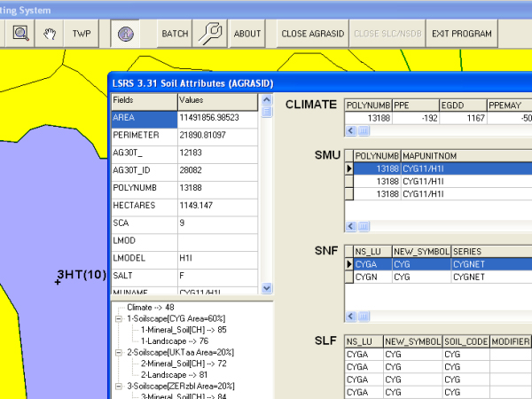
Task: Click SLF table NS_LU column header
Action: (364, 341)
